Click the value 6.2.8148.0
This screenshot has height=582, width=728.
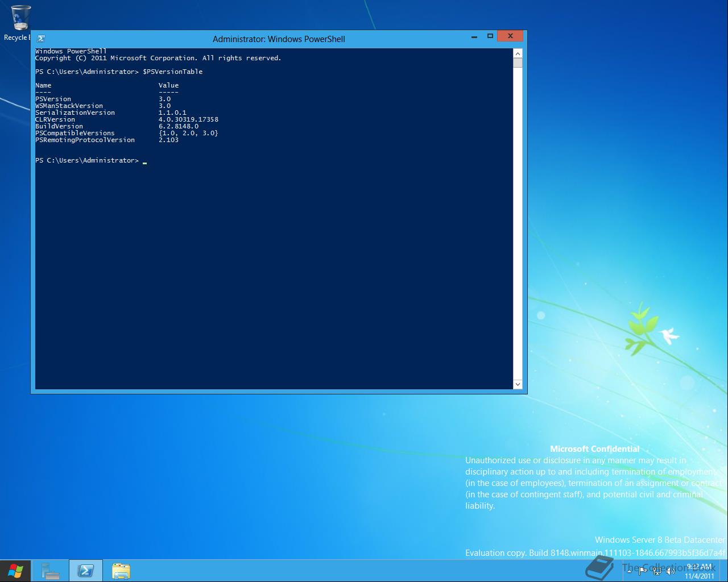coord(179,126)
